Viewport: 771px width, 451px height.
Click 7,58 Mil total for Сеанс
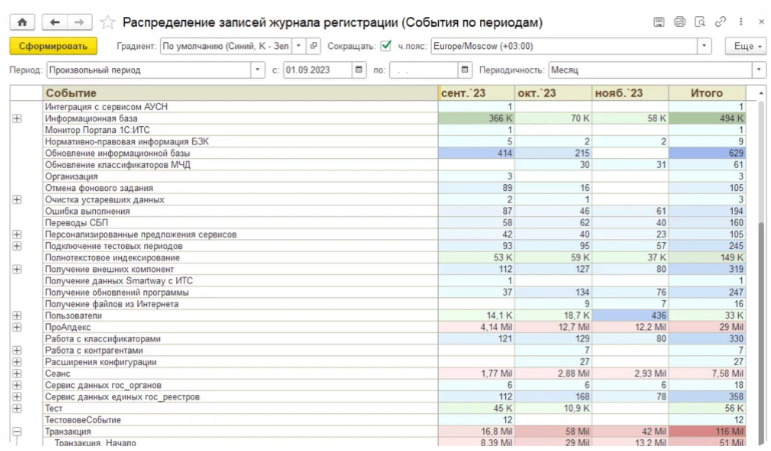pos(707,373)
